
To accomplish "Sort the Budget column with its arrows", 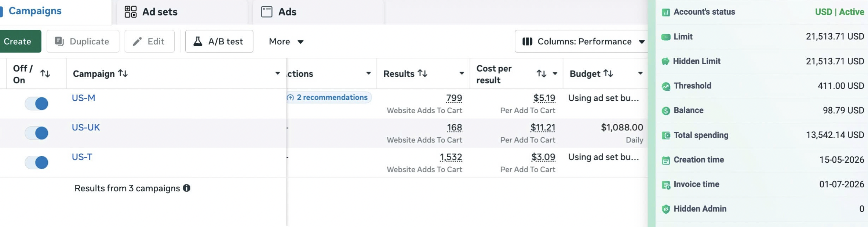I will point(608,73).
